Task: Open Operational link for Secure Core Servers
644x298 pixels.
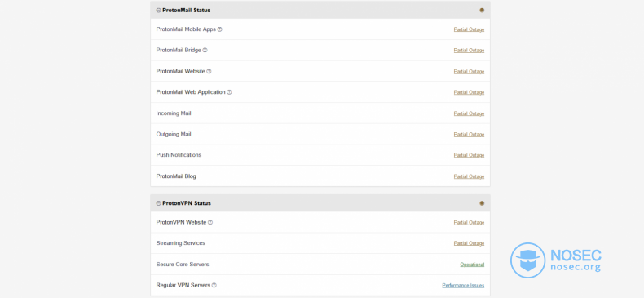Action: tap(472, 265)
